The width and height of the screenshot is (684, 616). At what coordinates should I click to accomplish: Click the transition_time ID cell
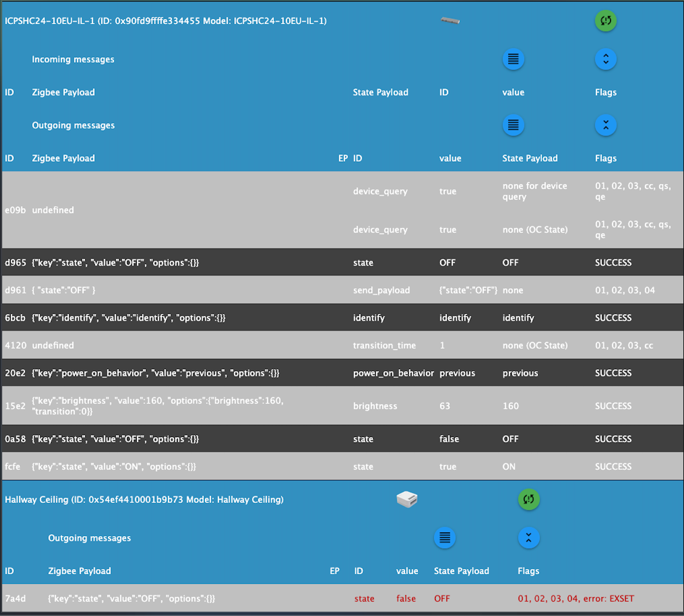click(384, 345)
